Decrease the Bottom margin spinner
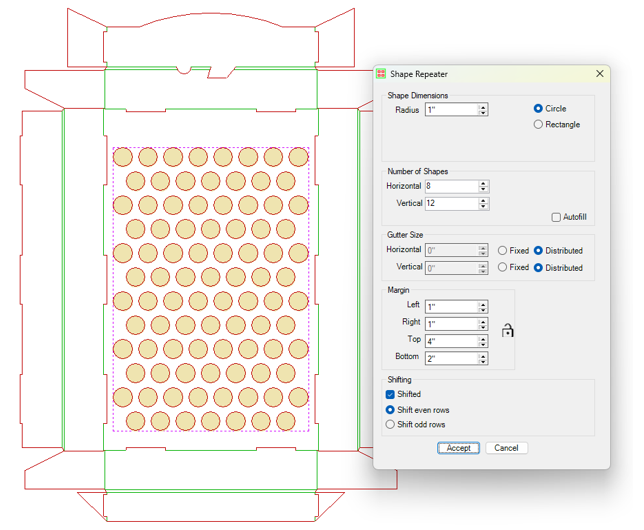 pyautogui.click(x=483, y=361)
